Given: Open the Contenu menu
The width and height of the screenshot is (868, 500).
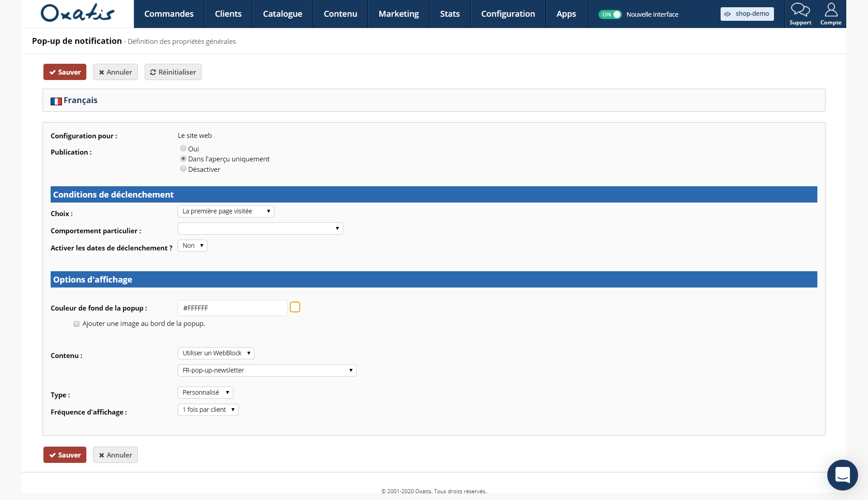Looking at the screenshot, I should tap(340, 14).
